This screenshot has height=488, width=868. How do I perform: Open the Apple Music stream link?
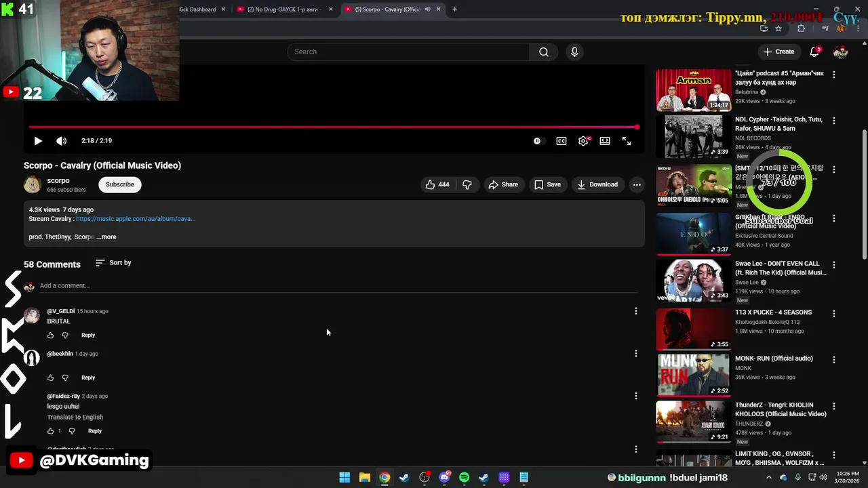[x=136, y=219]
